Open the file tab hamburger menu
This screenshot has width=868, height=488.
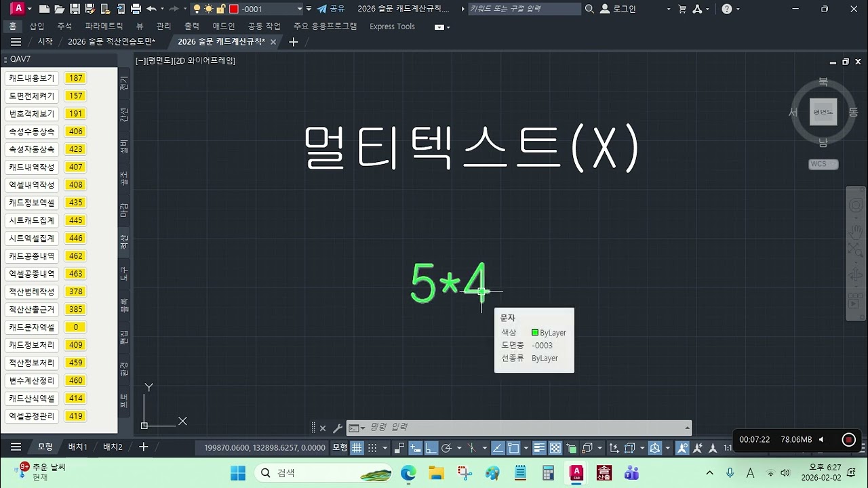tap(16, 42)
